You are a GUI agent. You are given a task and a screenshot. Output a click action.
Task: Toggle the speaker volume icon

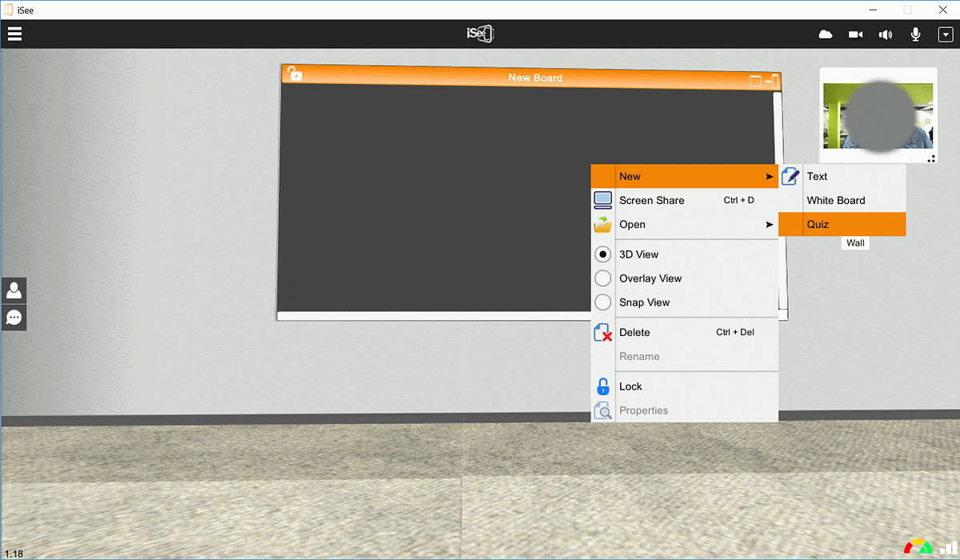coord(886,34)
